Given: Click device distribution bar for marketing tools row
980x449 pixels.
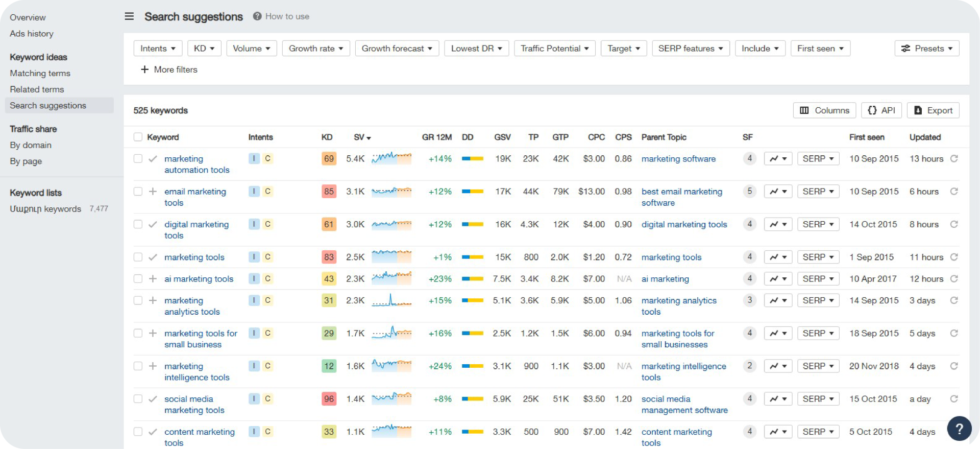Looking at the screenshot, I should (472, 257).
